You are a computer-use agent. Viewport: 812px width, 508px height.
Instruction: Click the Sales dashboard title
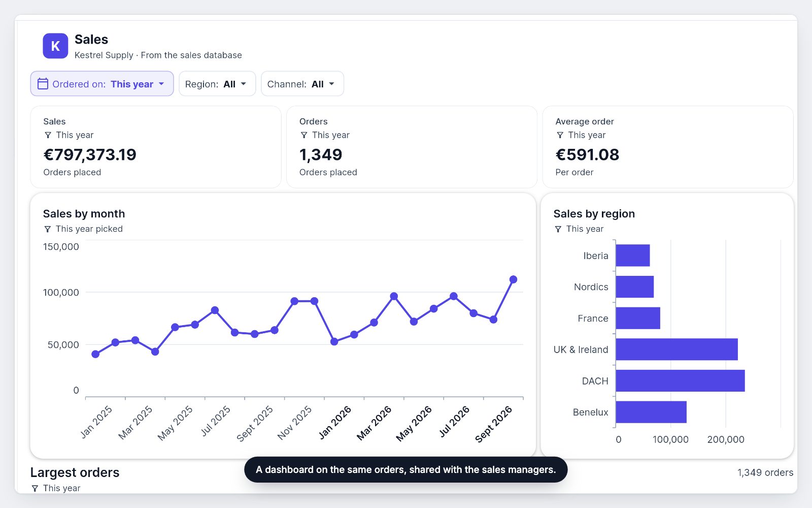[91, 40]
